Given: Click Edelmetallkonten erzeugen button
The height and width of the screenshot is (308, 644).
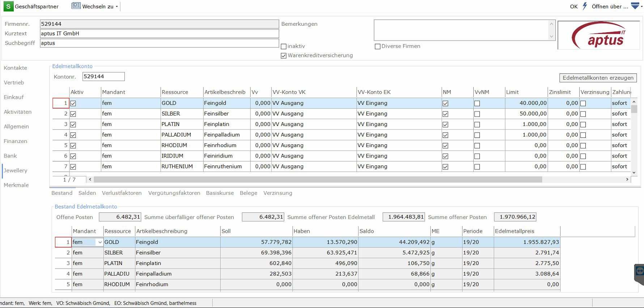Looking at the screenshot, I should [598, 78].
